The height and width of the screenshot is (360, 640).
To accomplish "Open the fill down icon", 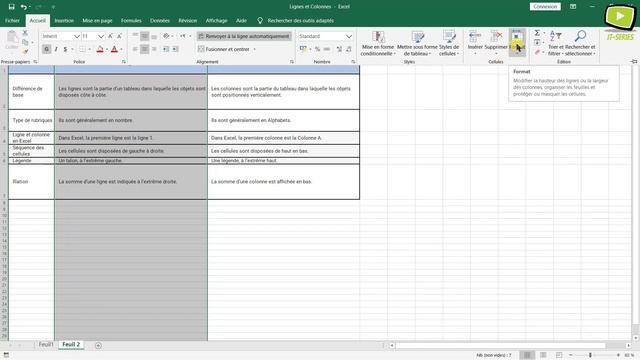I will 537,42.
